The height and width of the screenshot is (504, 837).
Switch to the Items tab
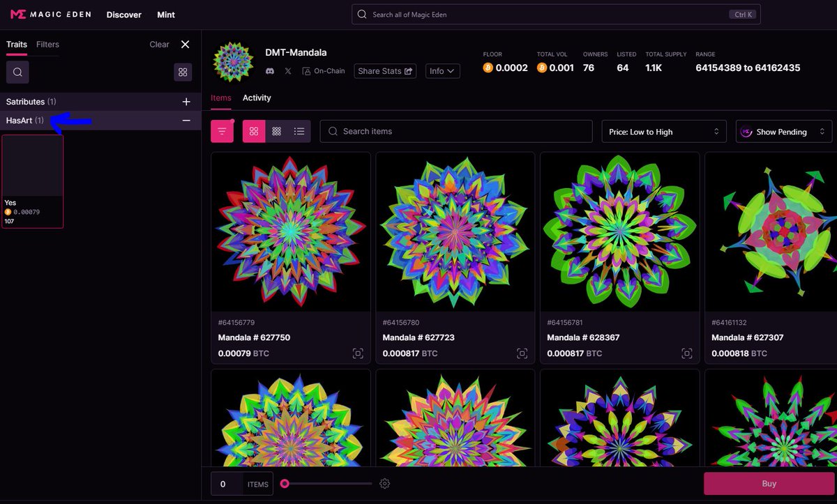pyautogui.click(x=221, y=98)
